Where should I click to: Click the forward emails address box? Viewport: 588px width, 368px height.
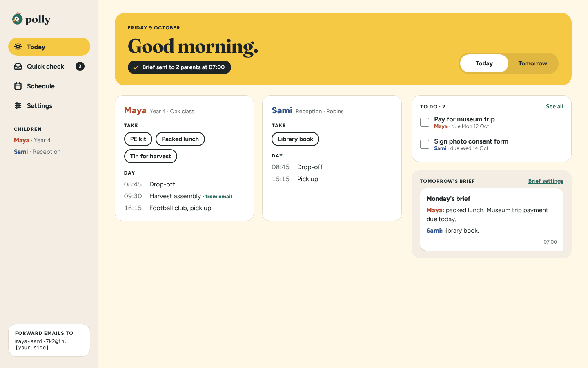[x=49, y=340]
